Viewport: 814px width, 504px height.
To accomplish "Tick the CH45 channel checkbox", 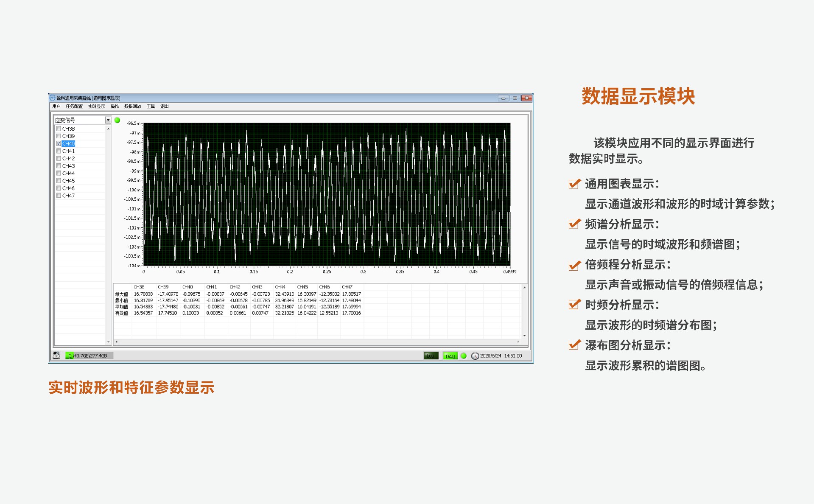I will coord(59,181).
